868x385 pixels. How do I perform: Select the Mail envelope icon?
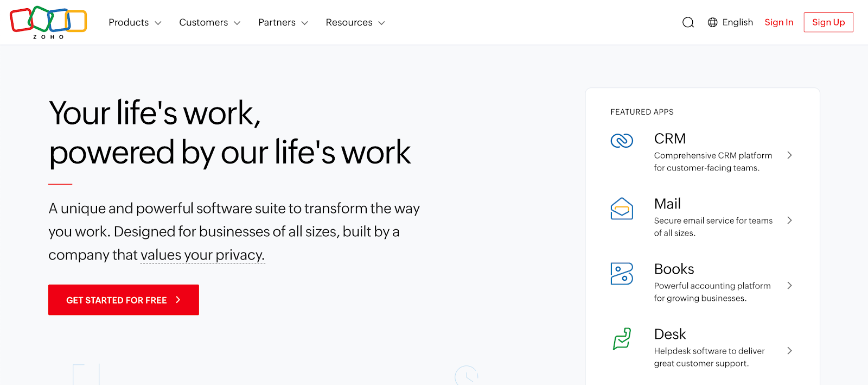[x=622, y=207]
